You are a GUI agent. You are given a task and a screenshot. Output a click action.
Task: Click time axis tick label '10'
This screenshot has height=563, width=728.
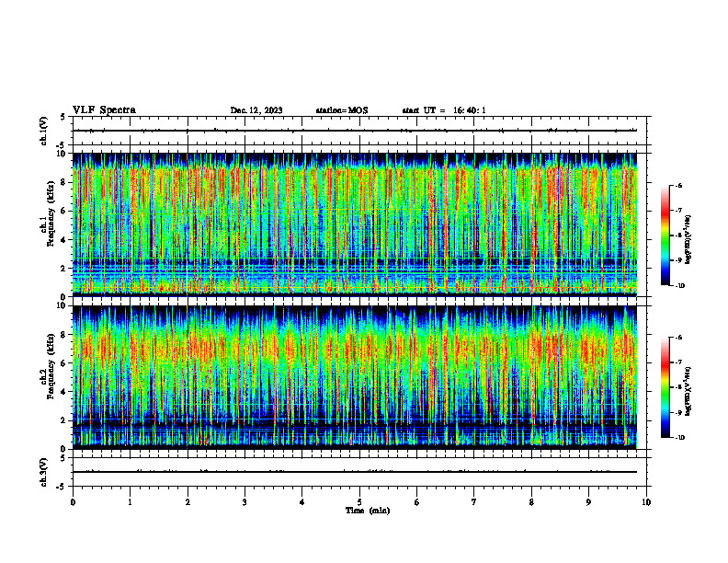pyautogui.click(x=646, y=502)
